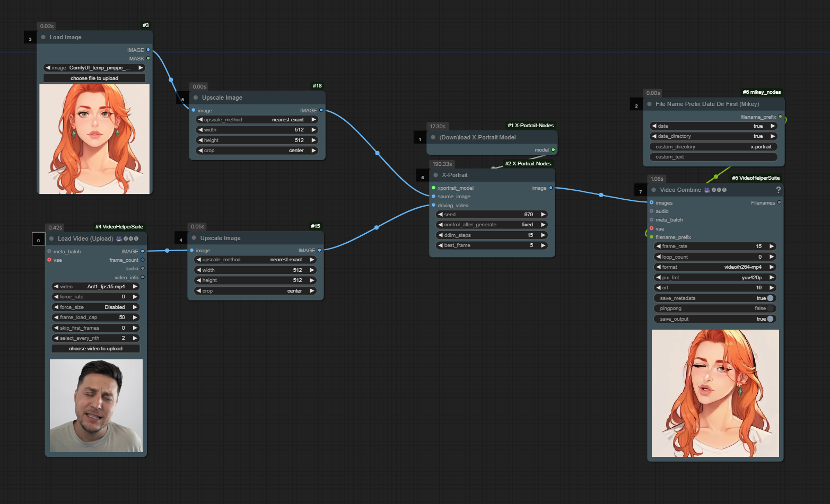Select the (Down)load X-Portrait Model node title
Viewport: 830px width, 504px height.
pyautogui.click(x=477, y=137)
